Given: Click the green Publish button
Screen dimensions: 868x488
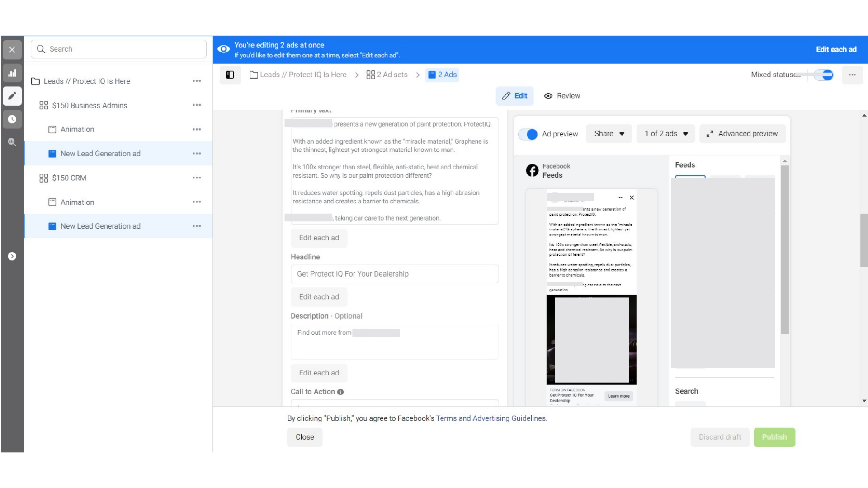Looking at the screenshot, I should coord(774,437).
